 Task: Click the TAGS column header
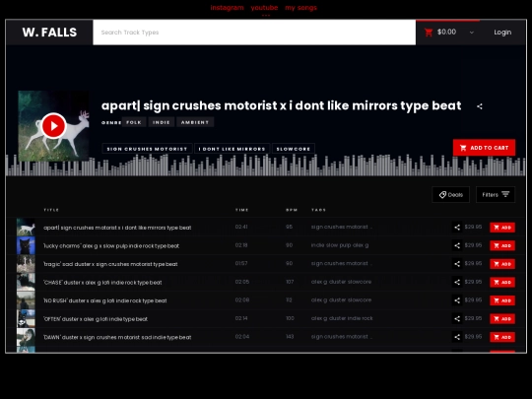click(x=318, y=210)
